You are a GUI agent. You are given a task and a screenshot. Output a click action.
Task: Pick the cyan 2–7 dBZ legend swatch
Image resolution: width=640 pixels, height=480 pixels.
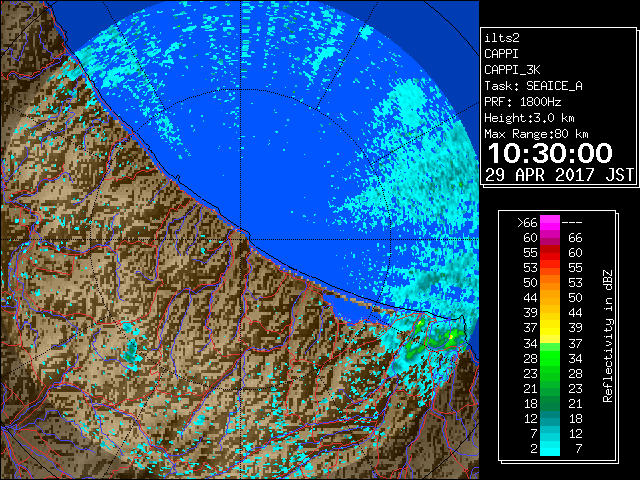[x=550, y=448]
